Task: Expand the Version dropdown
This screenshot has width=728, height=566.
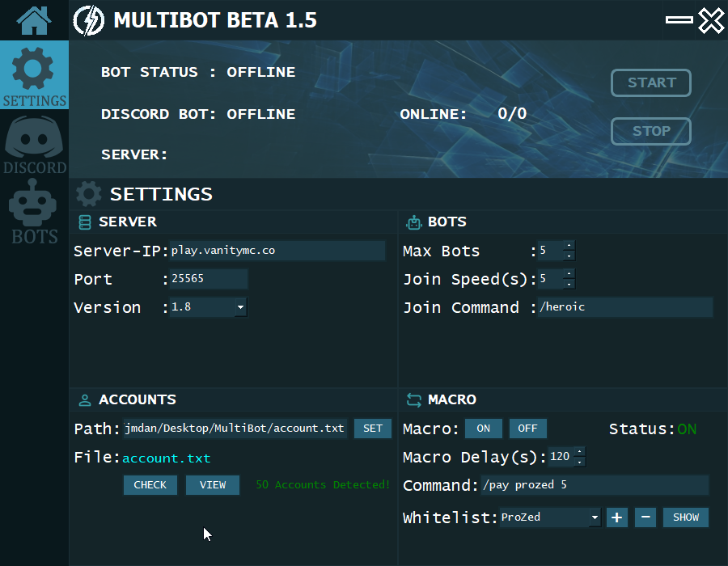Action: [240, 307]
